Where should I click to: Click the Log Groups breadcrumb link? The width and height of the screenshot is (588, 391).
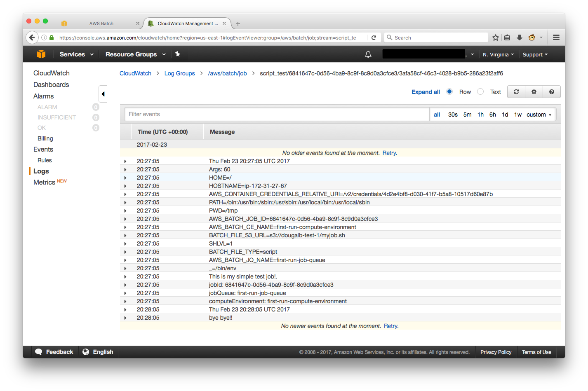[x=179, y=73]
